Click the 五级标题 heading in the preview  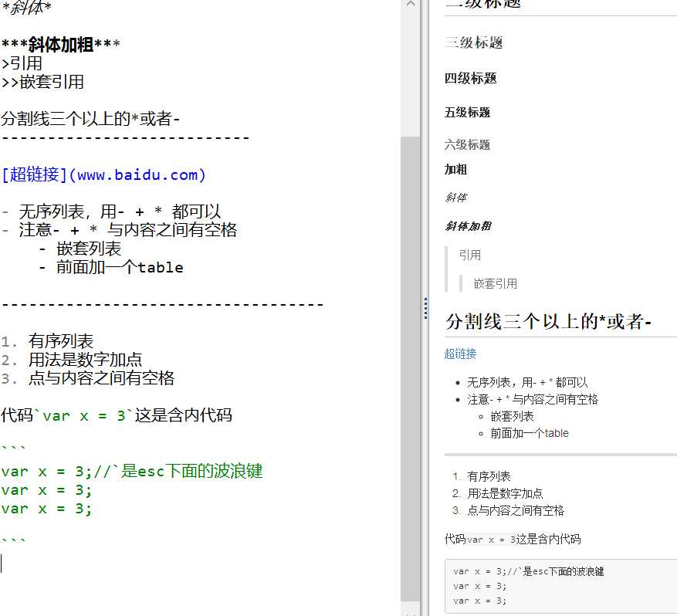click(x=467, y=113)
